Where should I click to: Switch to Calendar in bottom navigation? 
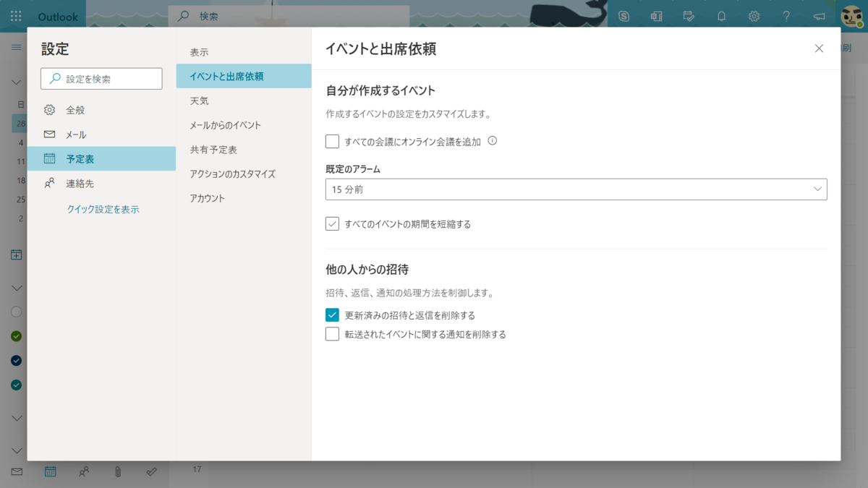[51, 471]
